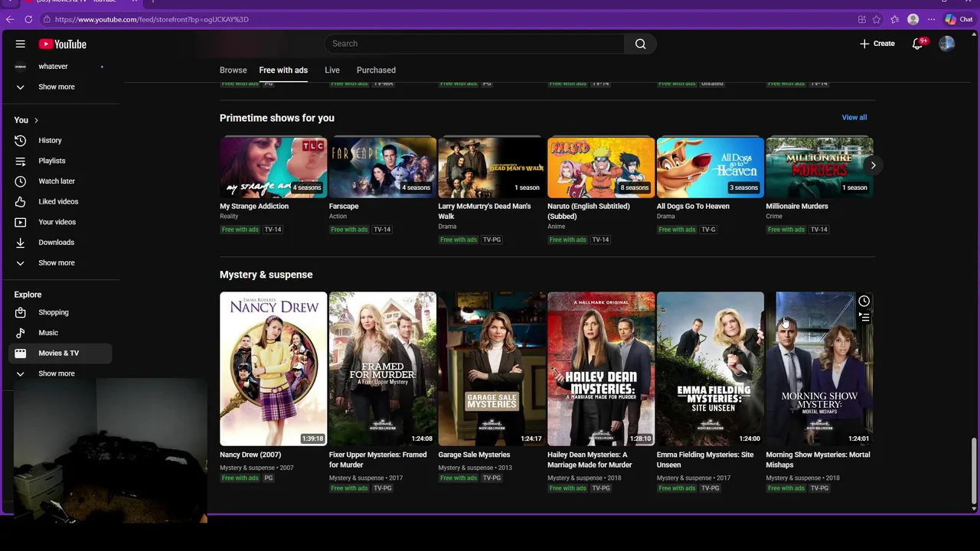
Task: Click the page vertical scrollbar
Action: (974, 472)
